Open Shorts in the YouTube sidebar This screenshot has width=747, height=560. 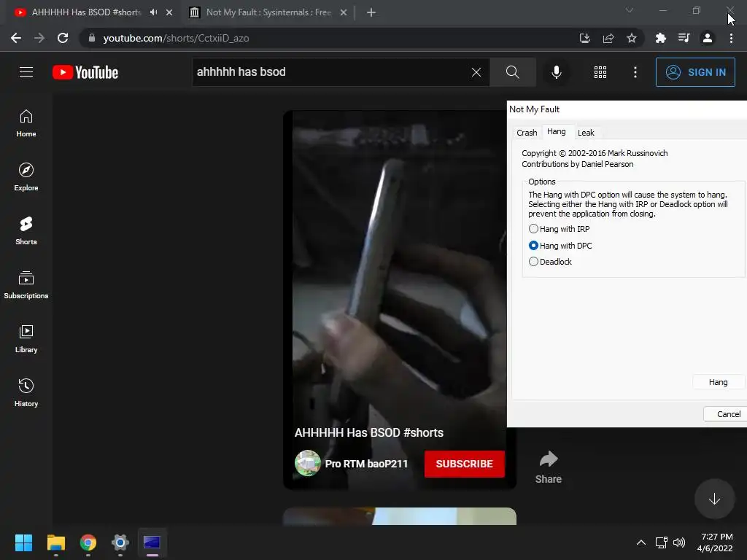coord(26,231)
